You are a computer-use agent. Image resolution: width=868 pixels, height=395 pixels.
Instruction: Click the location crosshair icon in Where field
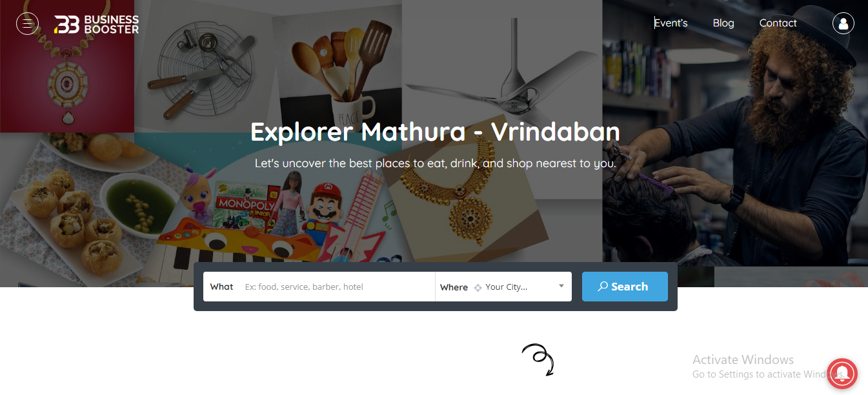coord(478,287)
